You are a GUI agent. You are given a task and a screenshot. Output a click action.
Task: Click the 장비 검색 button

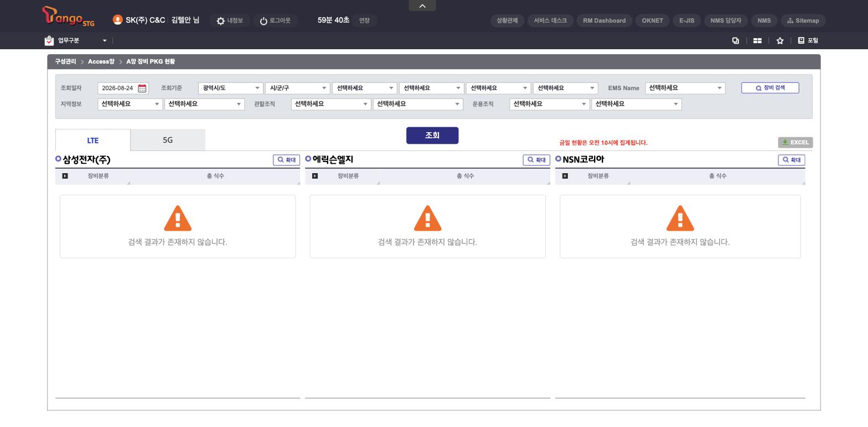click(770, 88)
